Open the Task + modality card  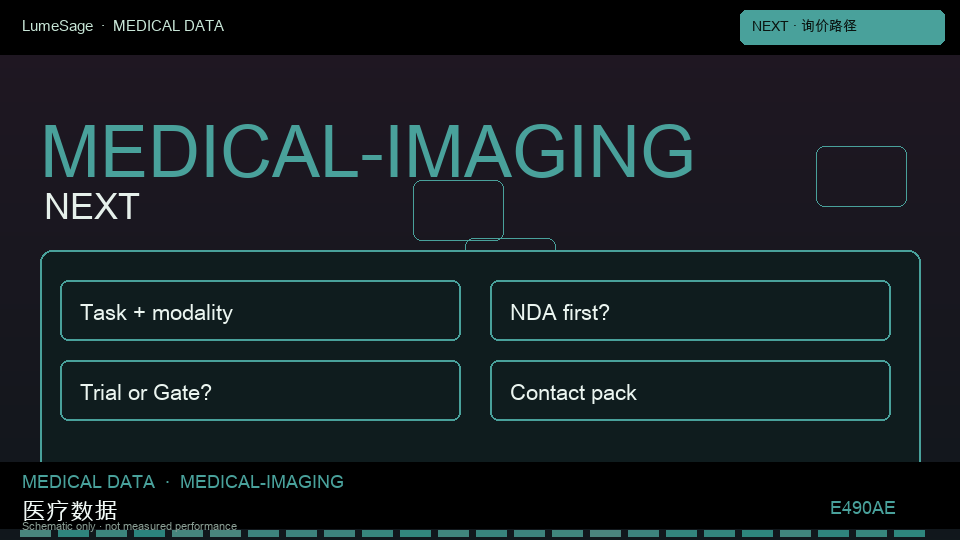(260, 310)
